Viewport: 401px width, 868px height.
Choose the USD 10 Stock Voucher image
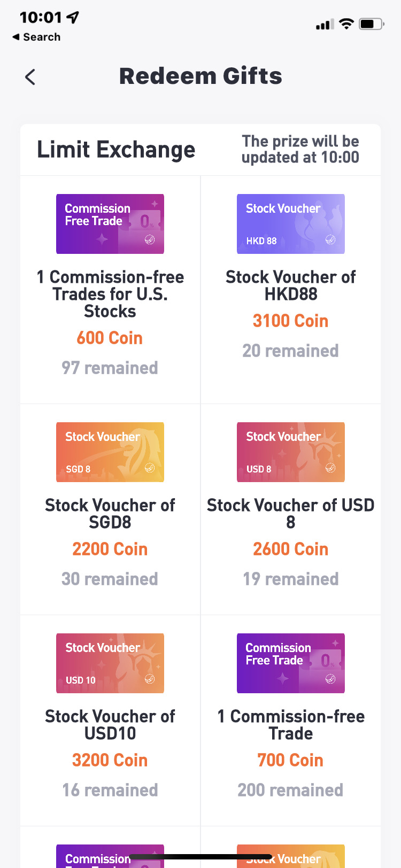tap(110, 663)
